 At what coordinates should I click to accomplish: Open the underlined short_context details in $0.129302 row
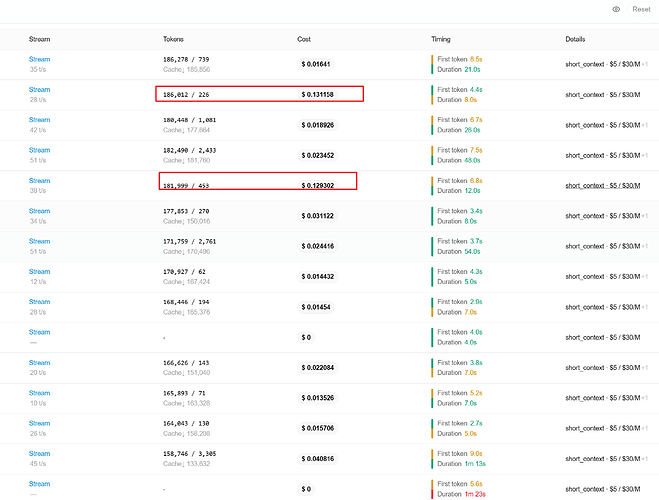click(x=603, y=186)
